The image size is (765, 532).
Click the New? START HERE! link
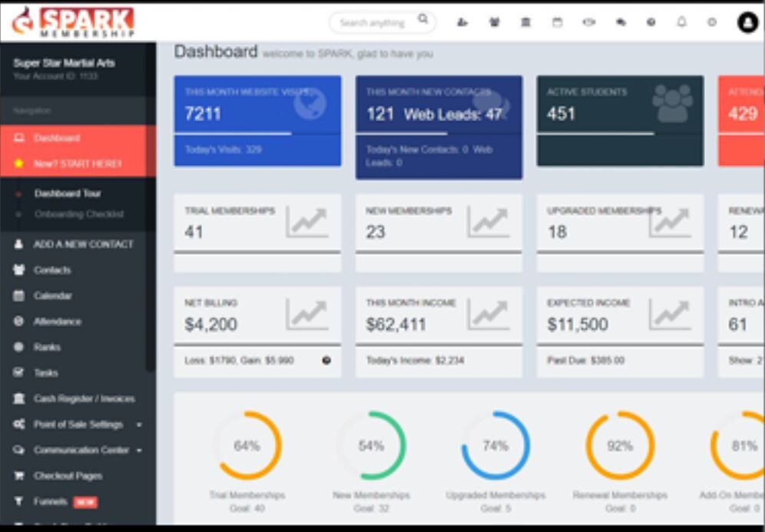[77, 164]
